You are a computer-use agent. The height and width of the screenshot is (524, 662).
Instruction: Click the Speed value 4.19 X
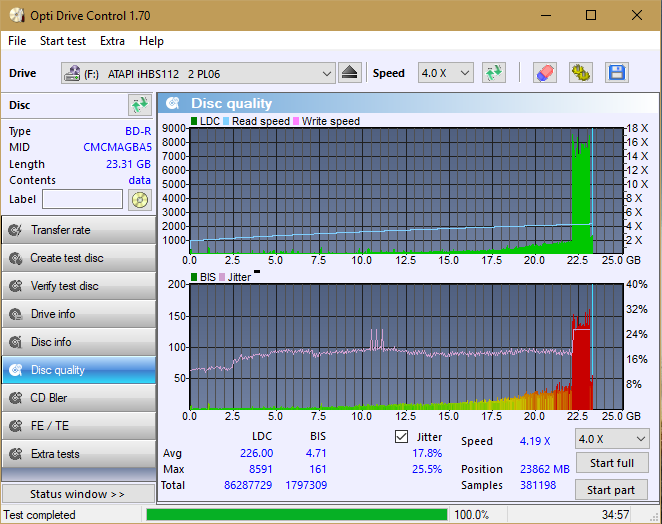tap(535, 441)
